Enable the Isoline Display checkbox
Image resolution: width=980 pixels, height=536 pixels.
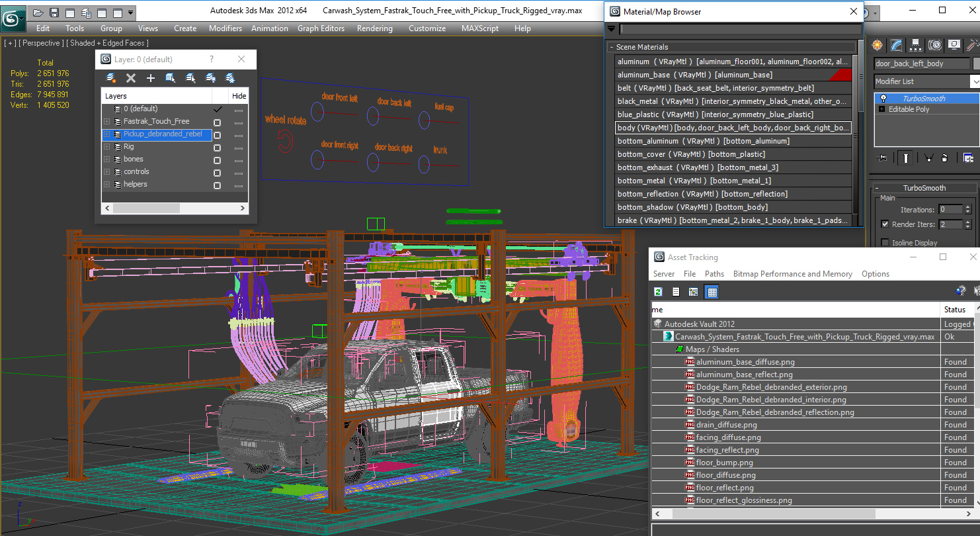point(885,243)
